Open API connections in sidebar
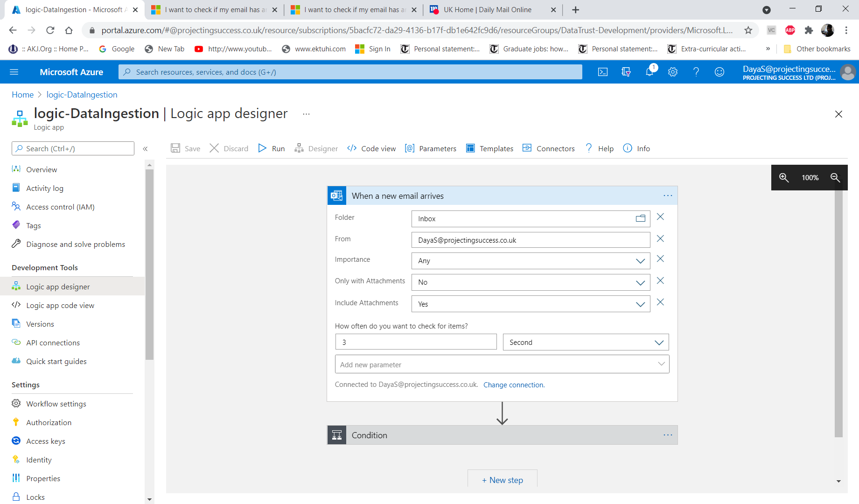859x504 pixels. [53, 343]
